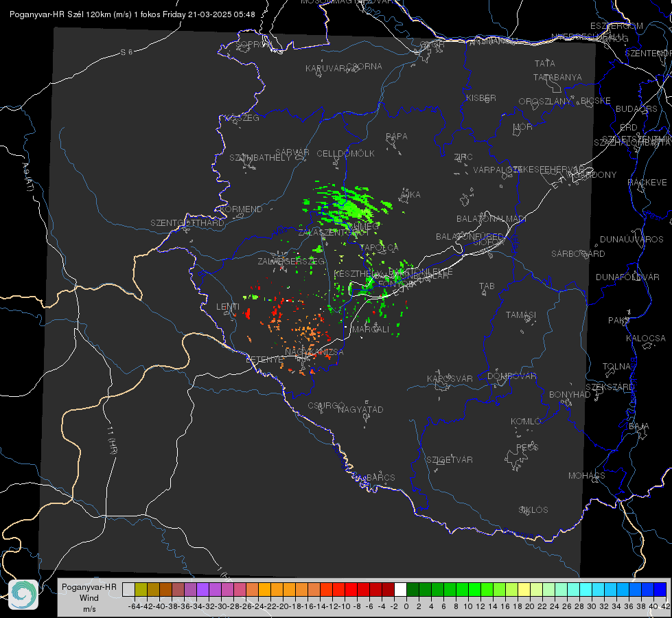
Task: Click the KOMLO city label
Action: (x=526, y=422)
